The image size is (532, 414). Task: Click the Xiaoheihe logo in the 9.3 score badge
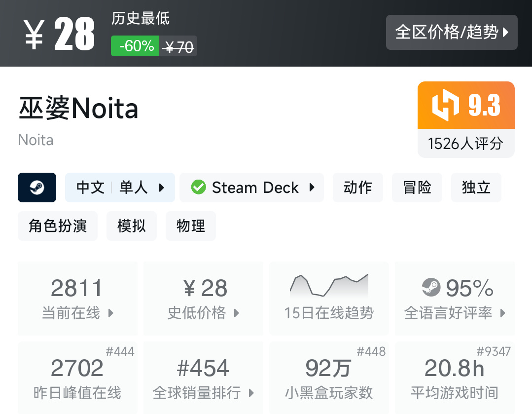[x=445, y=105]
